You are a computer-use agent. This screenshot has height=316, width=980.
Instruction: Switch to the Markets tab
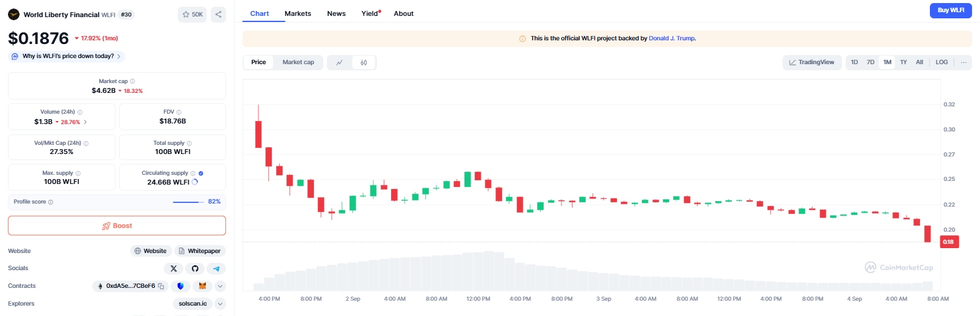point(298,13)
